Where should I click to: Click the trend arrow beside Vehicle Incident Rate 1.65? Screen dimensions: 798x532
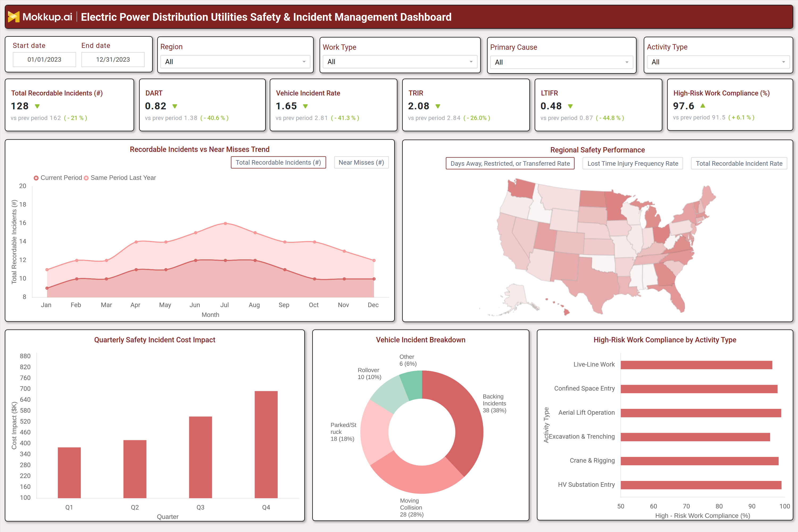[x=305, y=106]
